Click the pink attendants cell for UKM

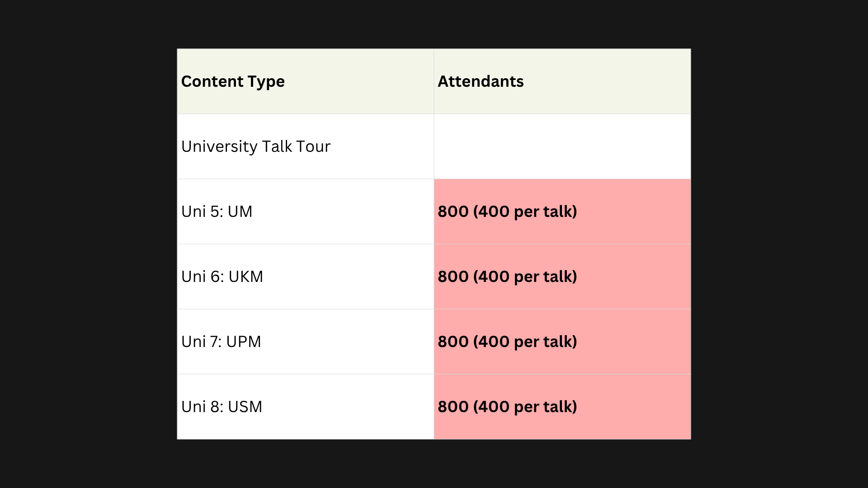562,277
